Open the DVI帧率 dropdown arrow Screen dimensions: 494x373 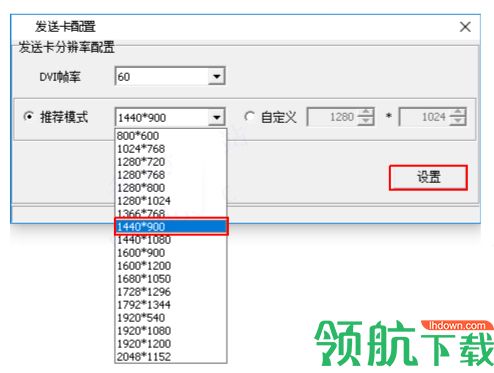point(217,76)
